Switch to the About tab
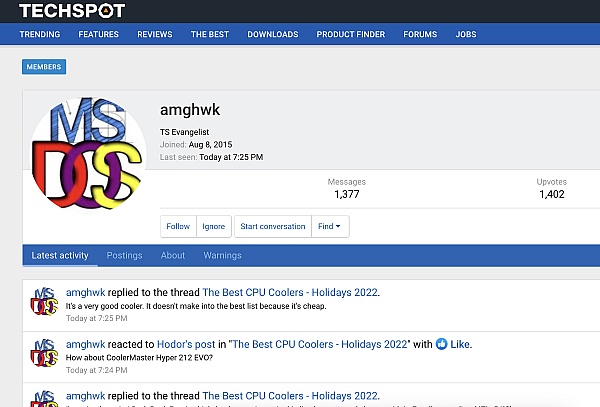The height and width of the screenshot is (407, 600). click(x=173, y=256)
